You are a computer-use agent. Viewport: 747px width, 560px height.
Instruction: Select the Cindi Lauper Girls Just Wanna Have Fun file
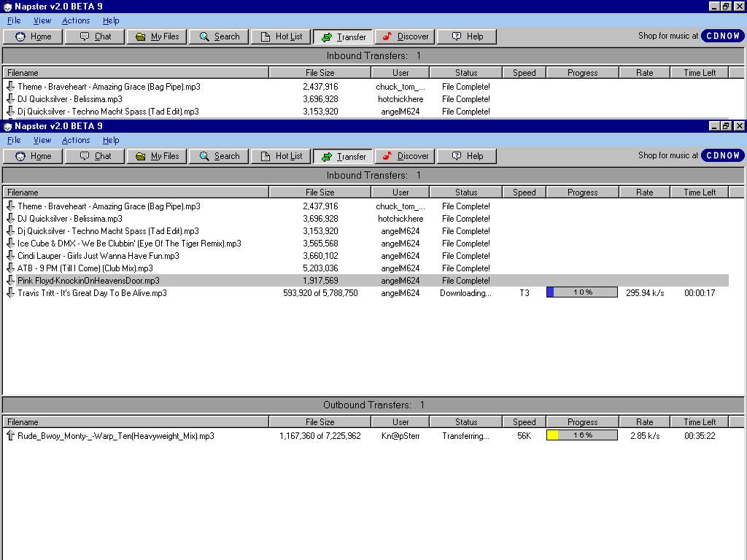click(x=98, y=256)
